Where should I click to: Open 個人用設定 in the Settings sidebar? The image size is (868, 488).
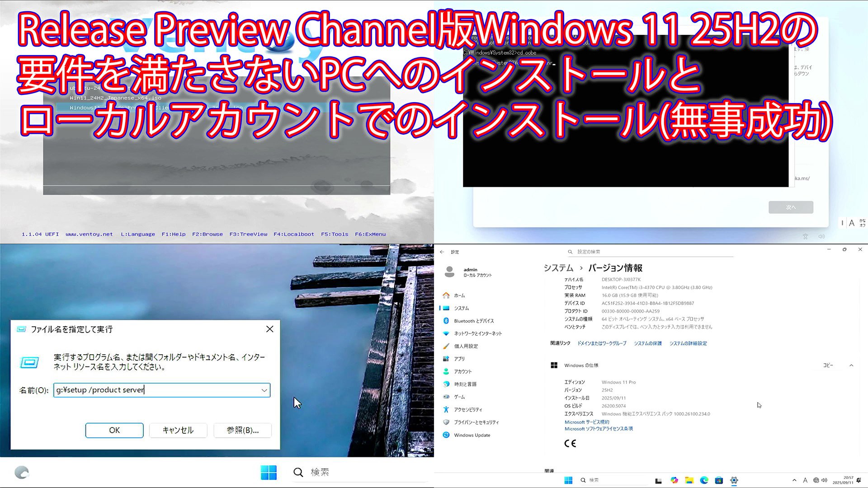(460, 346)
